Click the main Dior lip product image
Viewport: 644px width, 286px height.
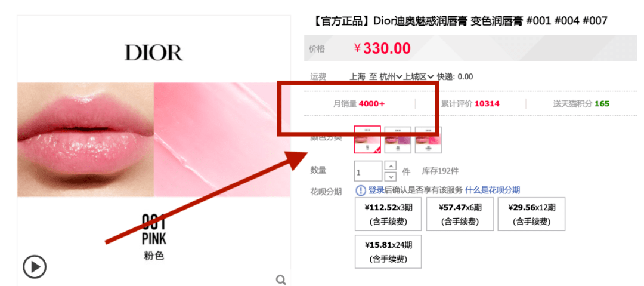point(154,140)
